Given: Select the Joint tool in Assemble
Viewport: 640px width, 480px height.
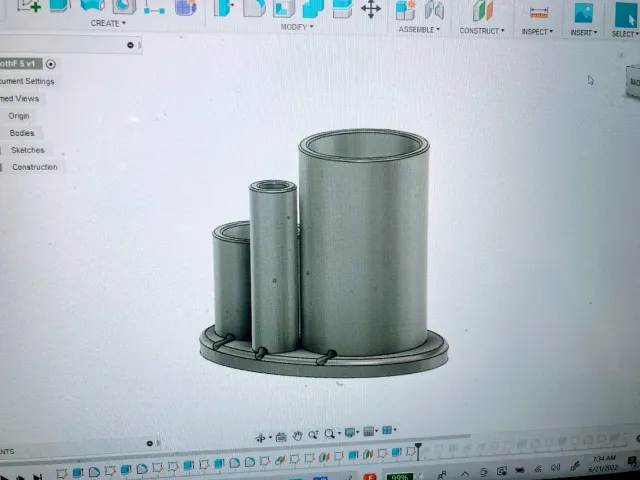Looking at the screenshot, I should (434, 10).
